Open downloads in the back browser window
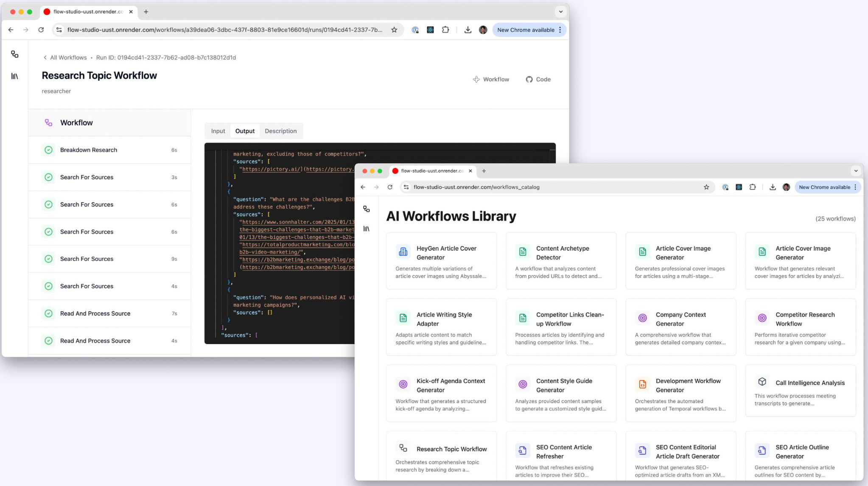 [468, 30]
